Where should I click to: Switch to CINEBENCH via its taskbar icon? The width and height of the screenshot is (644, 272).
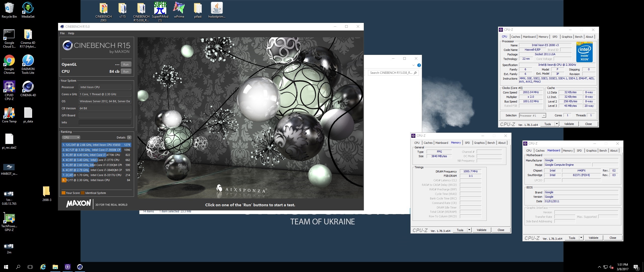[80, 267]
